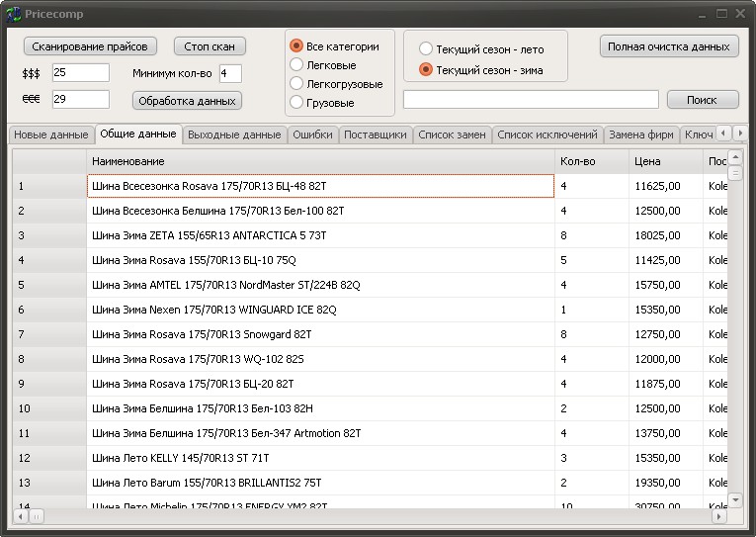Click the Pricecomp app icon in title bar
The width and height of the screenshot is (756, 537).
click(14, 14)
